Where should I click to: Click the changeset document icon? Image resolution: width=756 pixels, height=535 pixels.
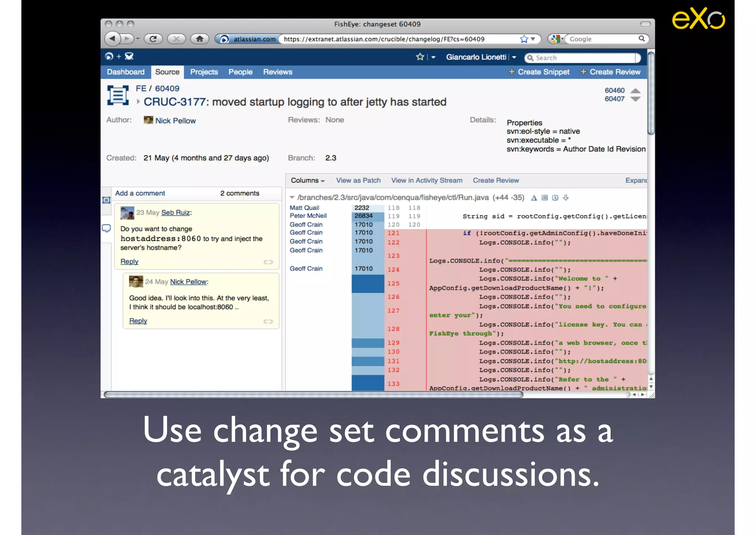click(118, 95)
